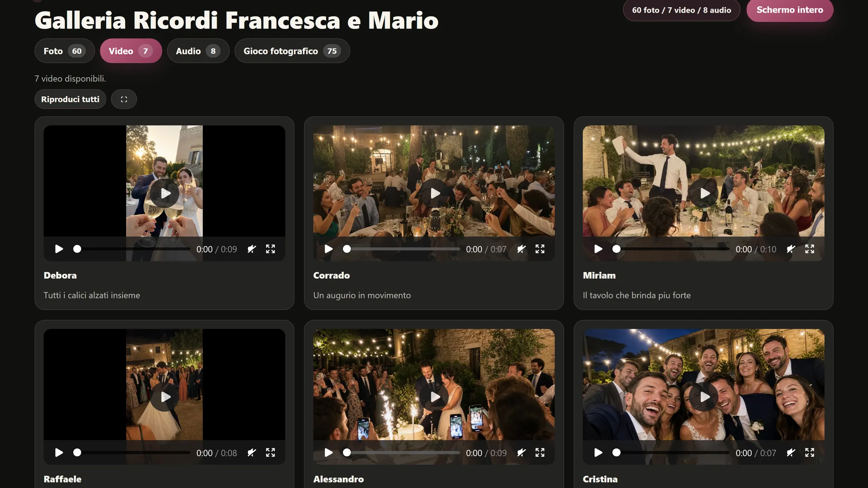
Task: Click the seek bar of Miriam's video
Action: [670, 249]
